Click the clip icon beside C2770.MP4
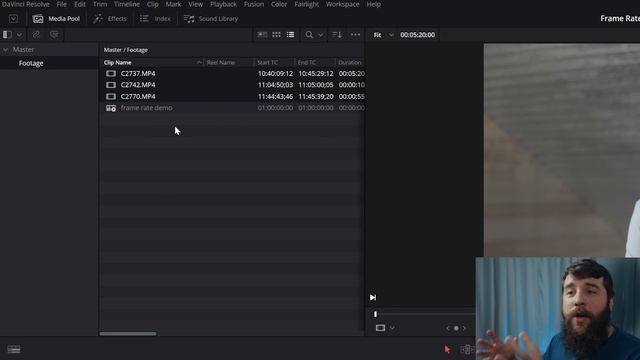This screenshot has height=360, width=640. 111,96
